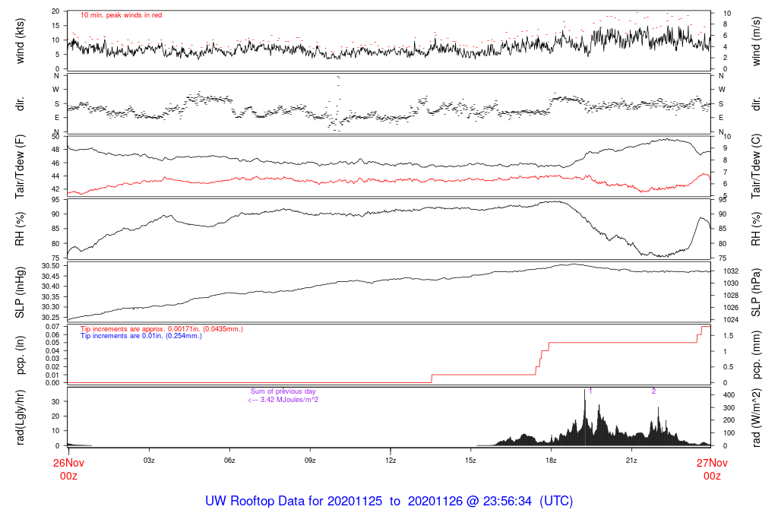Click the '21z' time axis label
This screenshot has height=532, width=778.
(631, 461)
